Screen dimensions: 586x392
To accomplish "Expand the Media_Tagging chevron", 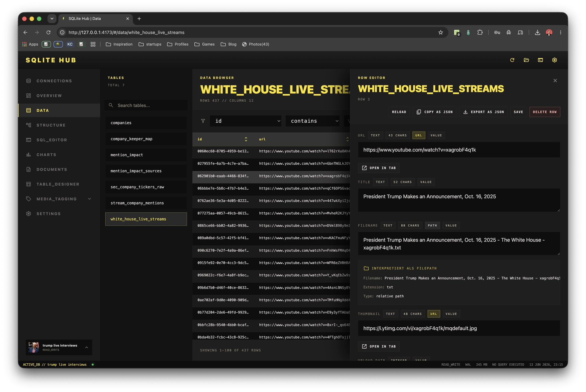I will point(89,199).
